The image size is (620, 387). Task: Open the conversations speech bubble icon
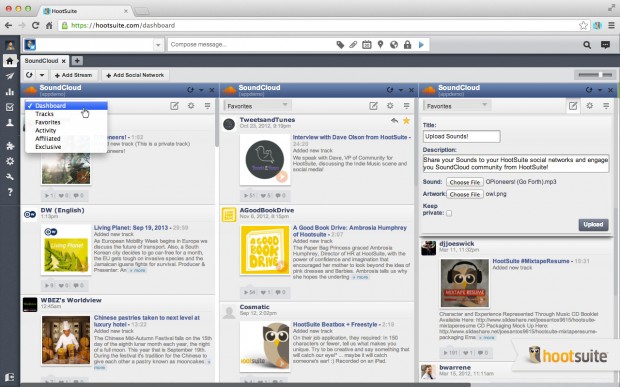(x=605, y=45)
